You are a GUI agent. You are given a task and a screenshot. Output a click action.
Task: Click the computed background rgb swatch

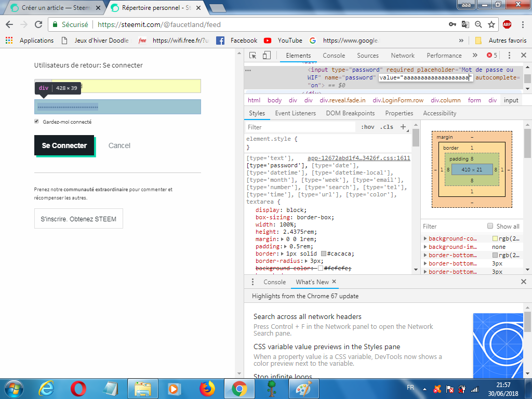click(495, 238)
